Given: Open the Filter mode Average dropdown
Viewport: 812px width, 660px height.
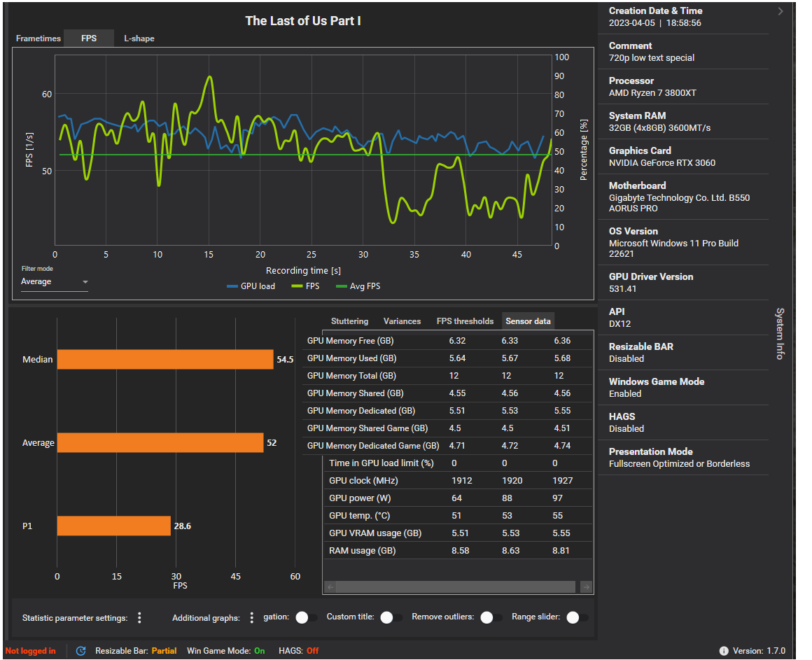Looking at the screenshot, I should point(55,281).
